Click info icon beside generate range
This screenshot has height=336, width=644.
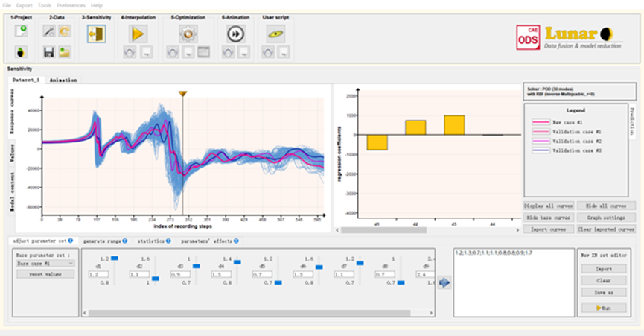[x=124, y=241]
